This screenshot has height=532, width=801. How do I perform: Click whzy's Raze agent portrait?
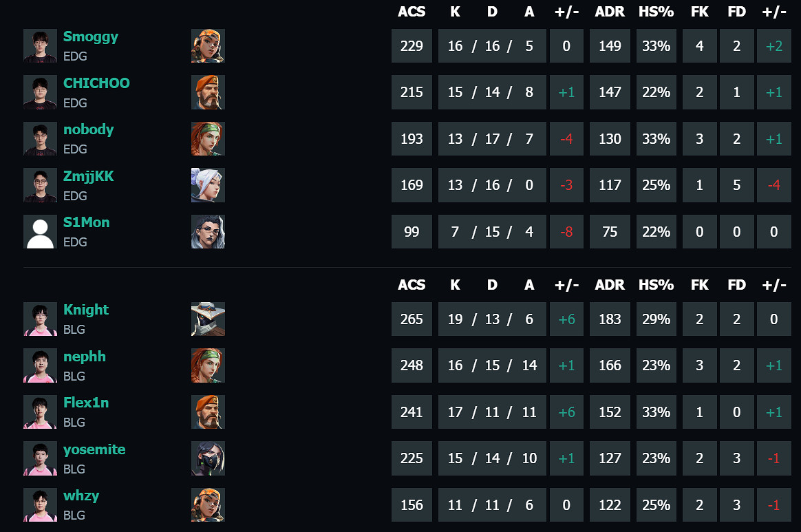(208, 504)
